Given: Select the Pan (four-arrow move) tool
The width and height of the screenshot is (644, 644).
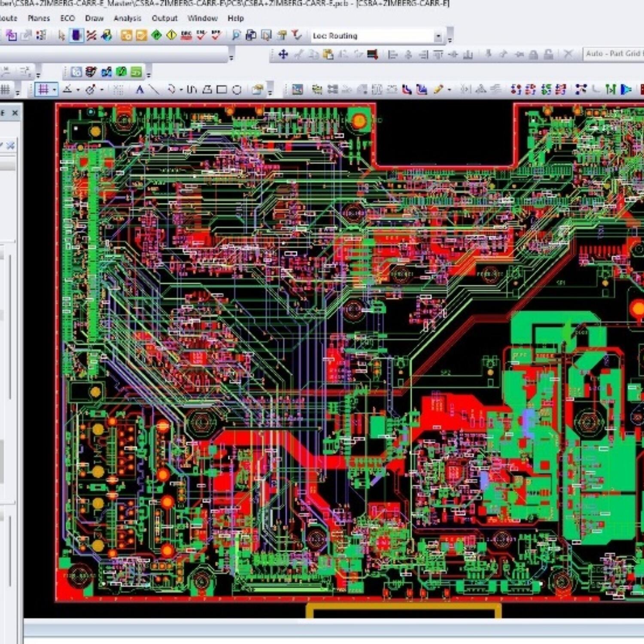Looking at the screenshot, I should (284, 55).
